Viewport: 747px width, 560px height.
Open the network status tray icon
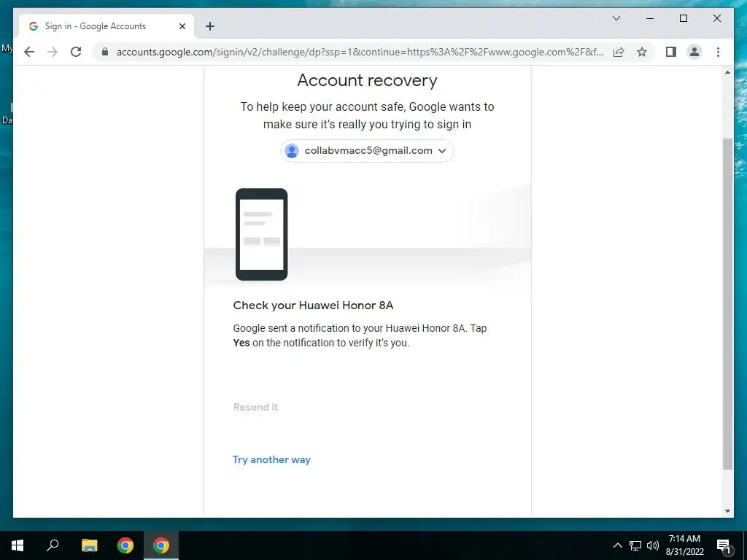635,545
